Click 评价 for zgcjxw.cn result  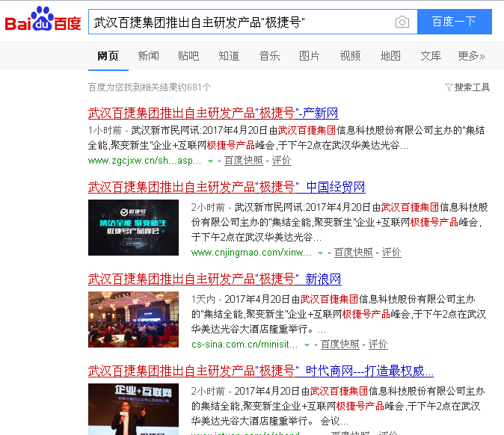(282, 160)
